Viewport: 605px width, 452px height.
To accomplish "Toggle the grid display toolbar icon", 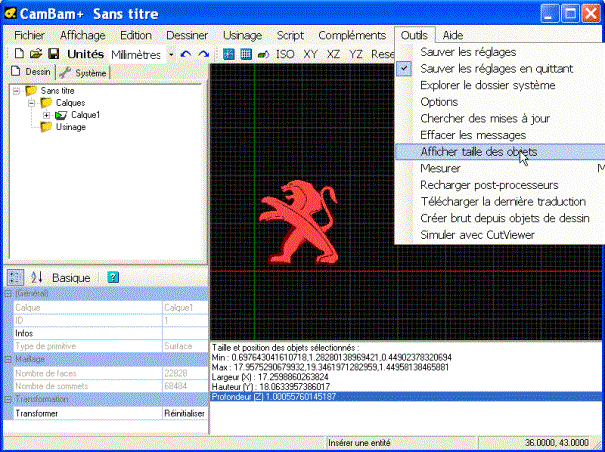I will (x=246, y=54).
